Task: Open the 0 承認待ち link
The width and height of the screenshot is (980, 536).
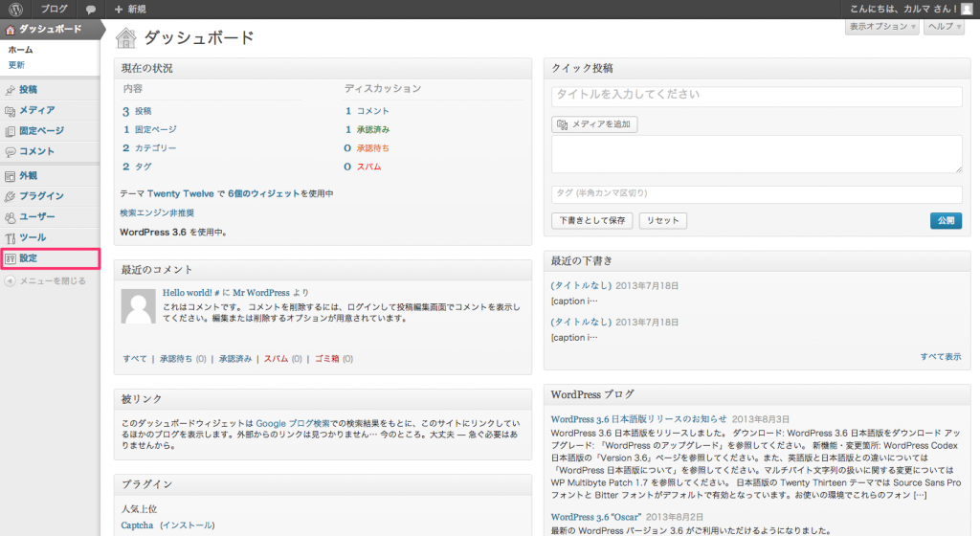Action: [x=367, y=148]
